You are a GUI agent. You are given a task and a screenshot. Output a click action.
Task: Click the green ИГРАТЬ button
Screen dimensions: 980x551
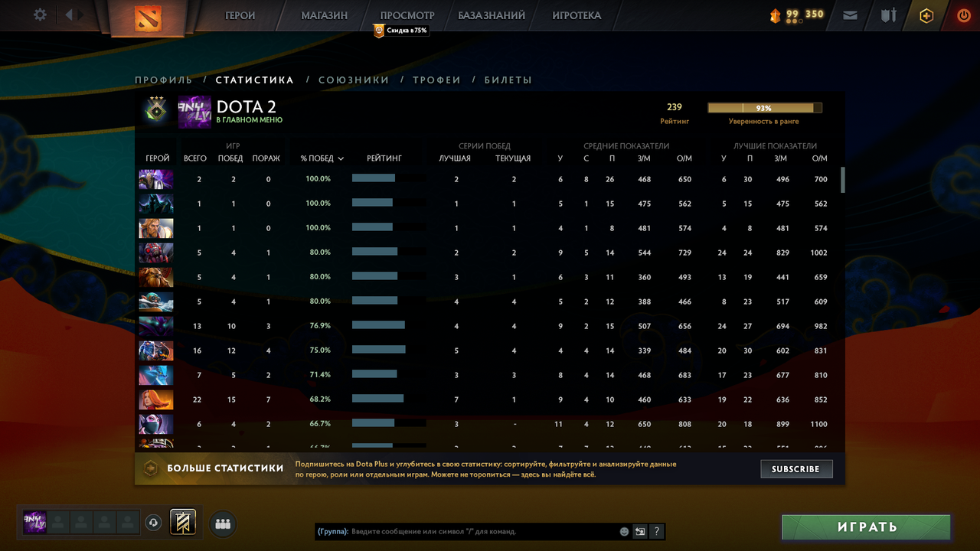click(x=867, y=527)
